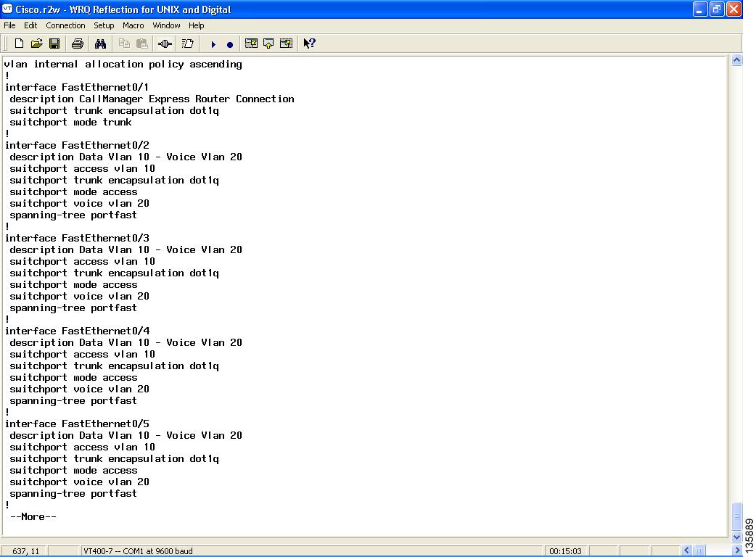The height and width of the screenshot is (557, 756).
Task: Click the horizontal scroll right arrow
Action: click(x=736, y=550)
